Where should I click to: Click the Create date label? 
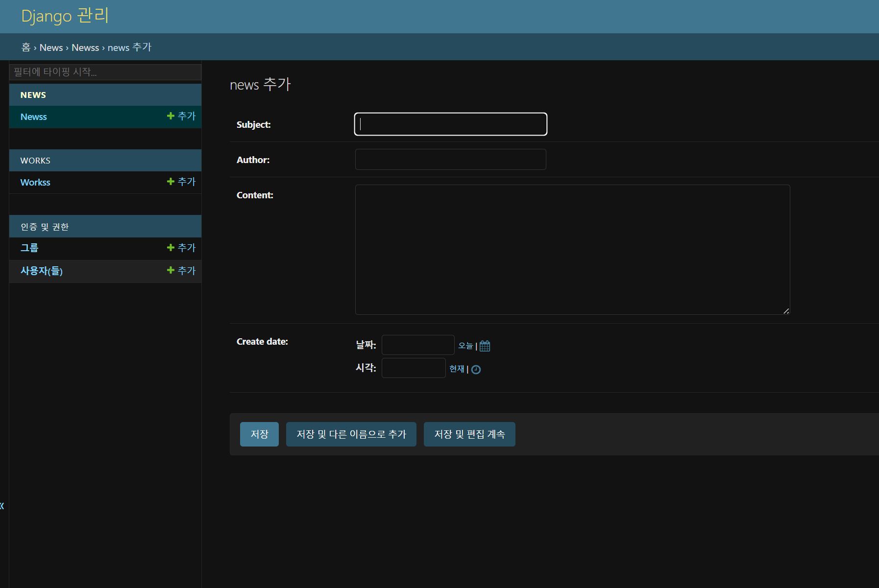[x=262, y=342]
